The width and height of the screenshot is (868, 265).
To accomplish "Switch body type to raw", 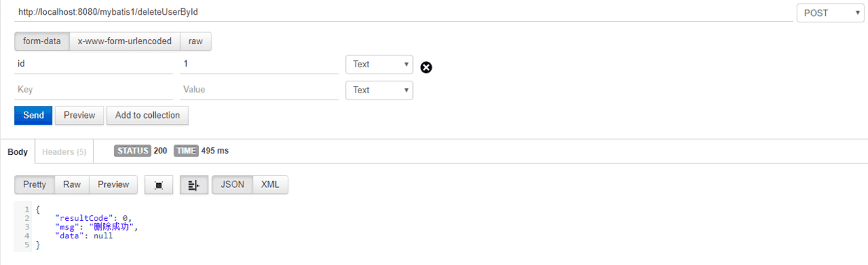I will pos(195,41).
